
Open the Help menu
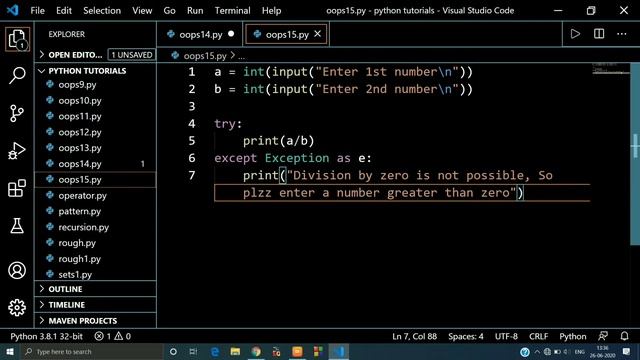271,10
